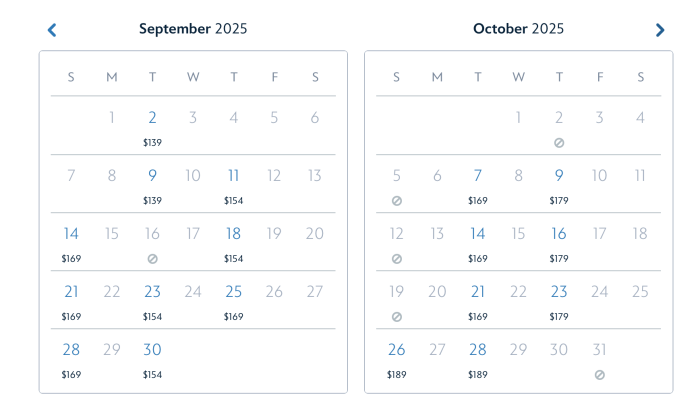Choose September 11 for $154
Viewport: 700px width, 411px height.
tap(233, 176)
